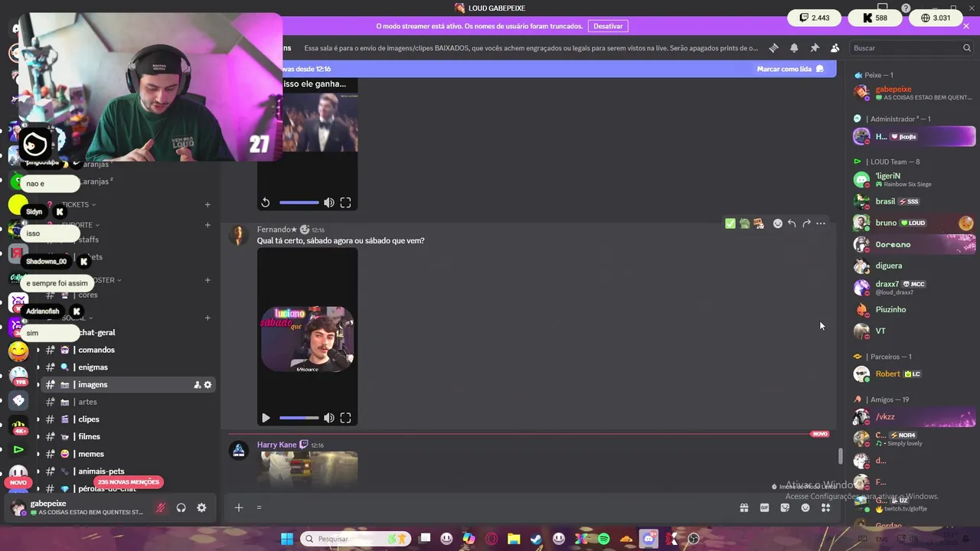The width and height of the screenshot is (980, 551).
Task: Open Harry Kane's username
Action: point(276,445)
